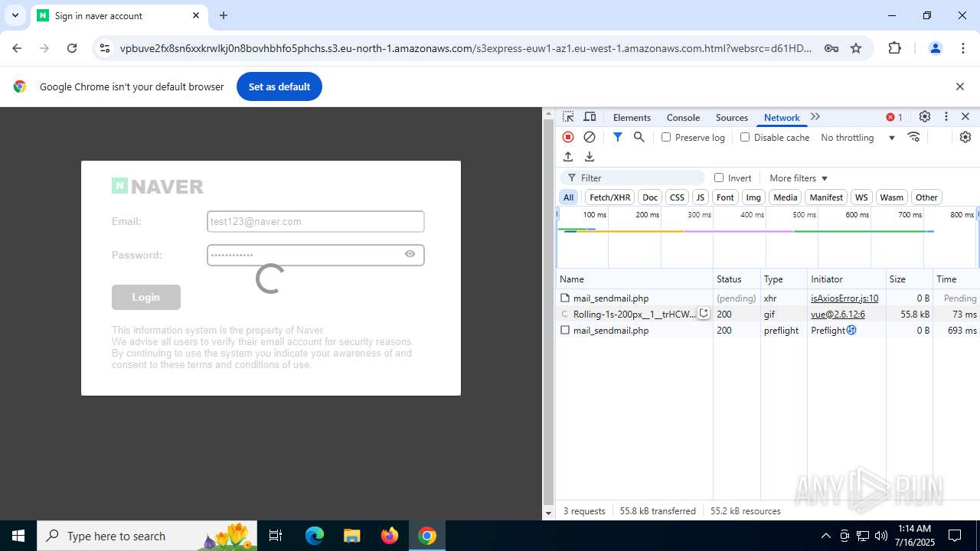Switch to the Elements tab
This screenshot has width=980, height=551.
pyautogui.click(x=632, y=117)
